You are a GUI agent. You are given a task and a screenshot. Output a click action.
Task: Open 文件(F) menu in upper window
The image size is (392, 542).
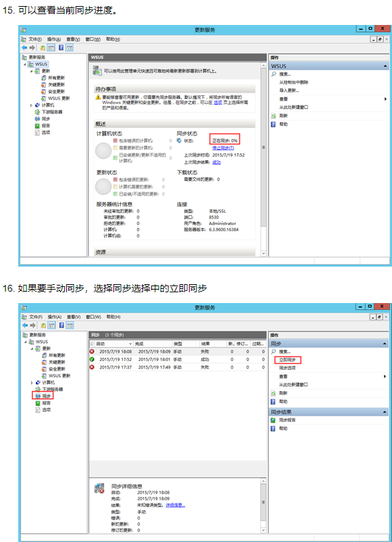pos(35,39)
